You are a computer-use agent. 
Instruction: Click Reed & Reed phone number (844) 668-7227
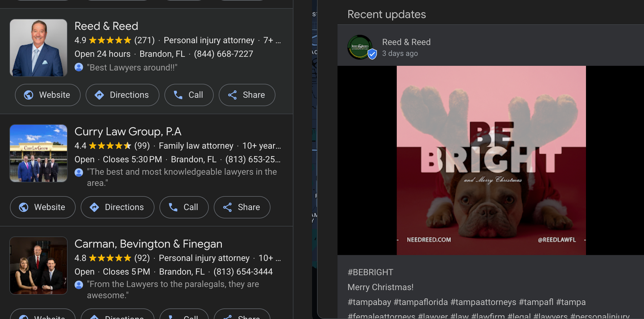223,54
